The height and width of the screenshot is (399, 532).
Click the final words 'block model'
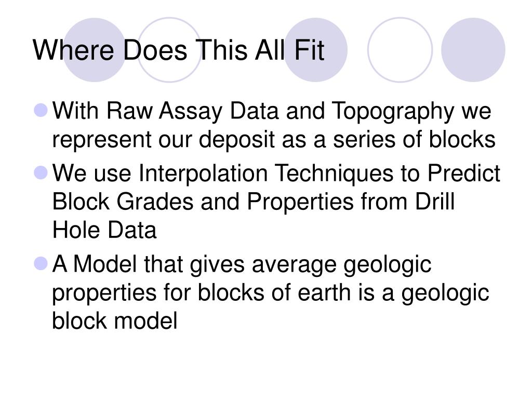(x=115, y=321)
